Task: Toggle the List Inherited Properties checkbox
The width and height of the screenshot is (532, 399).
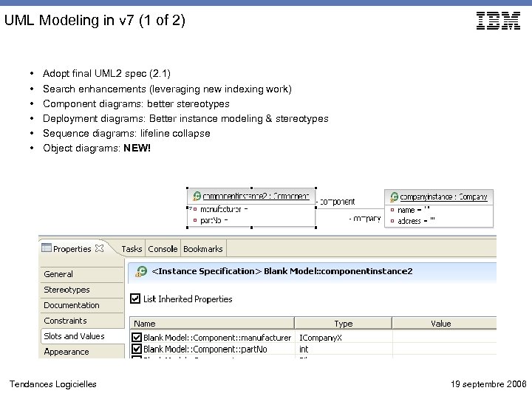Action: coord(135,299)
